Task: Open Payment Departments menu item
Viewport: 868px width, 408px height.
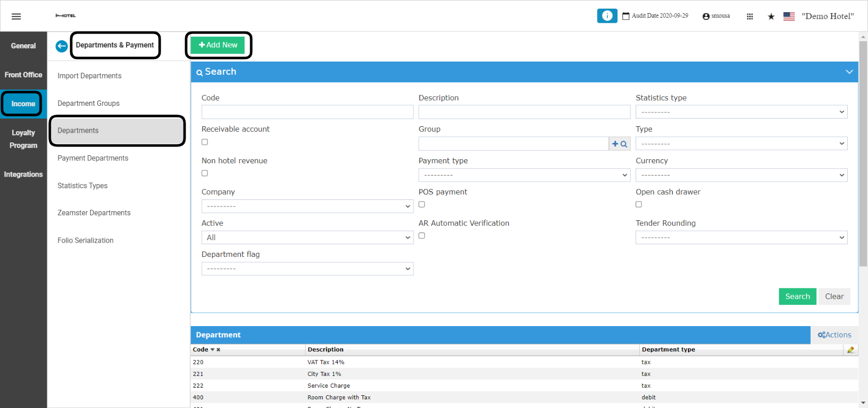Action: [93, 158]
